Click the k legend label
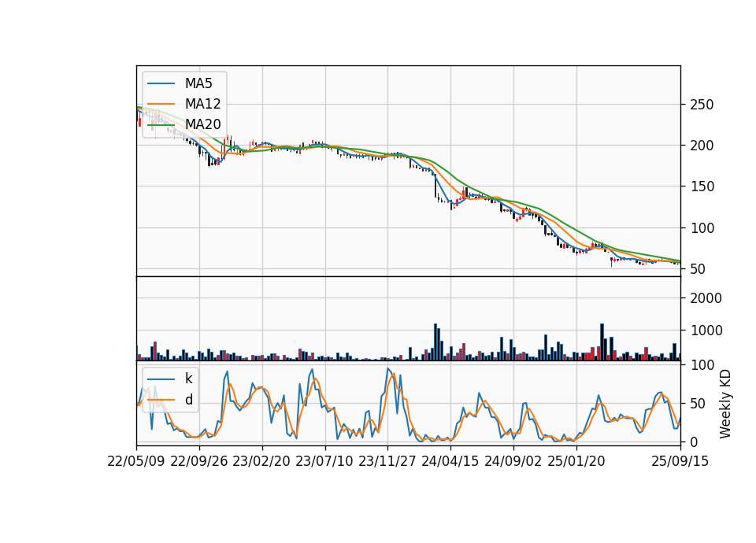The image size is (756, 543). (x=188, y=379)
